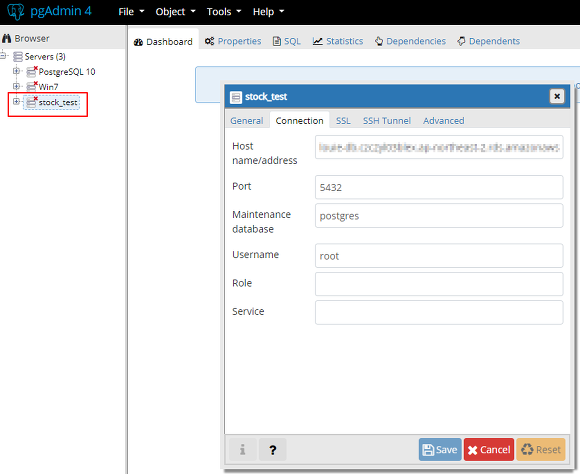
Task: Open the Advanced tab in dialog
Action: [x=444, y=121]
